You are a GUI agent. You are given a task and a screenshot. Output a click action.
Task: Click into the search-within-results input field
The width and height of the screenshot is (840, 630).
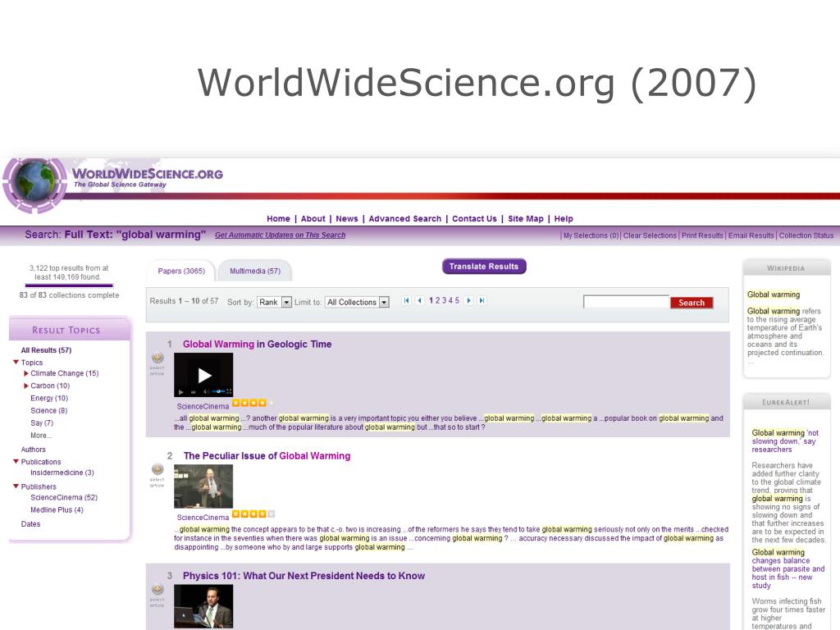click(626, 302)
